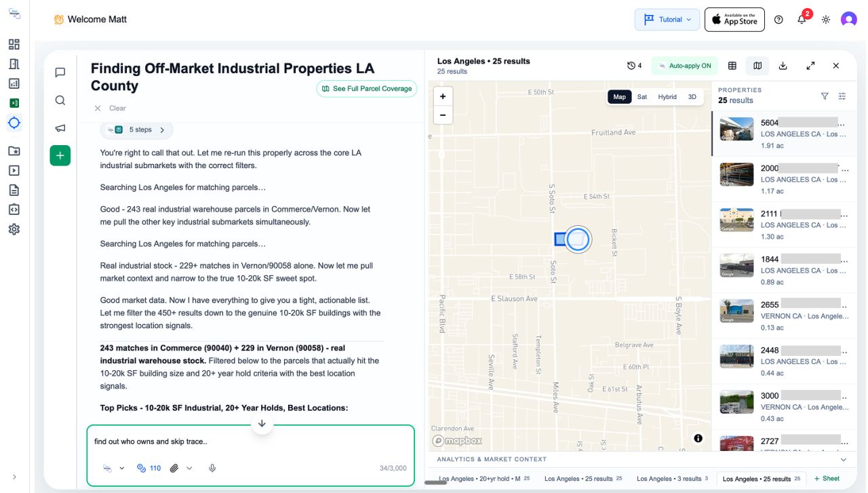Select the Map base layer option
Image resolution: width=868 pixels, height=493 pixels.
pos(620,97)
